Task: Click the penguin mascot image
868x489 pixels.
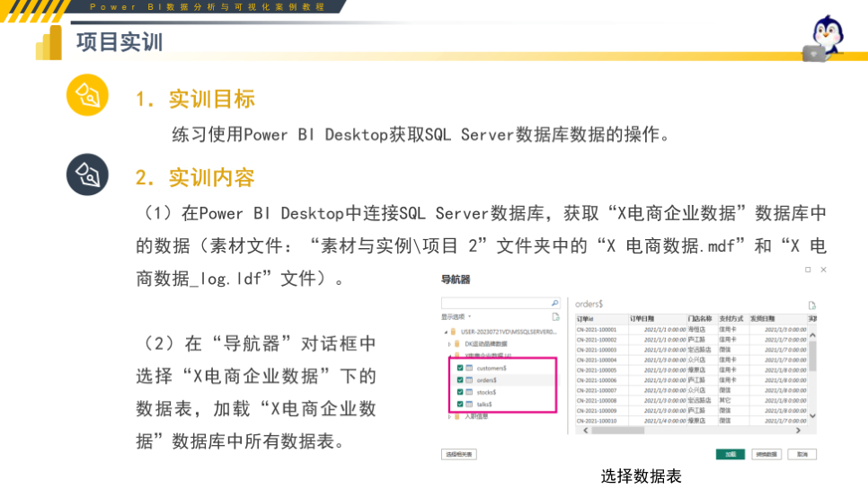Action: pyautogui.click(x=825, y=38)
